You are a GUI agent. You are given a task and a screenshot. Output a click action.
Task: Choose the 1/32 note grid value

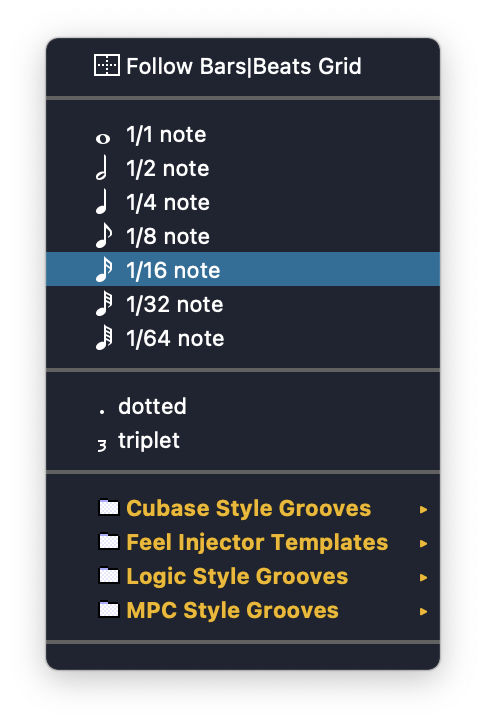(243, 304)
